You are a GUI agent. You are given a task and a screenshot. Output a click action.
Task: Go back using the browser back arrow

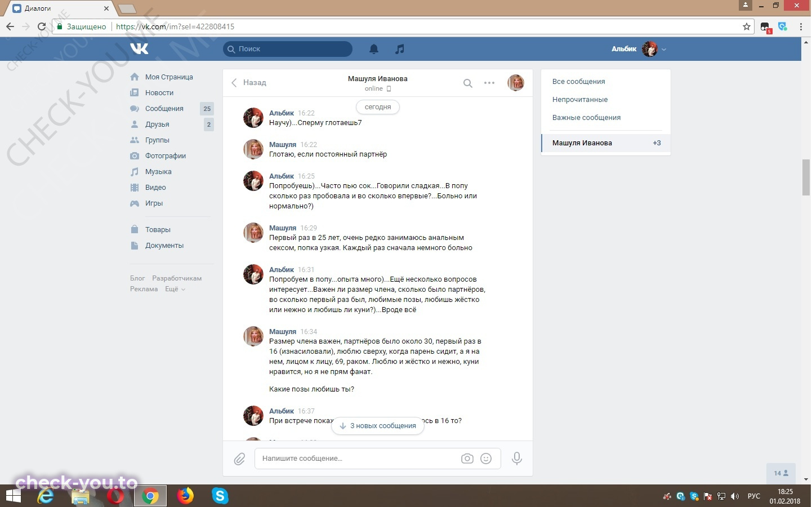pos(10,26)
